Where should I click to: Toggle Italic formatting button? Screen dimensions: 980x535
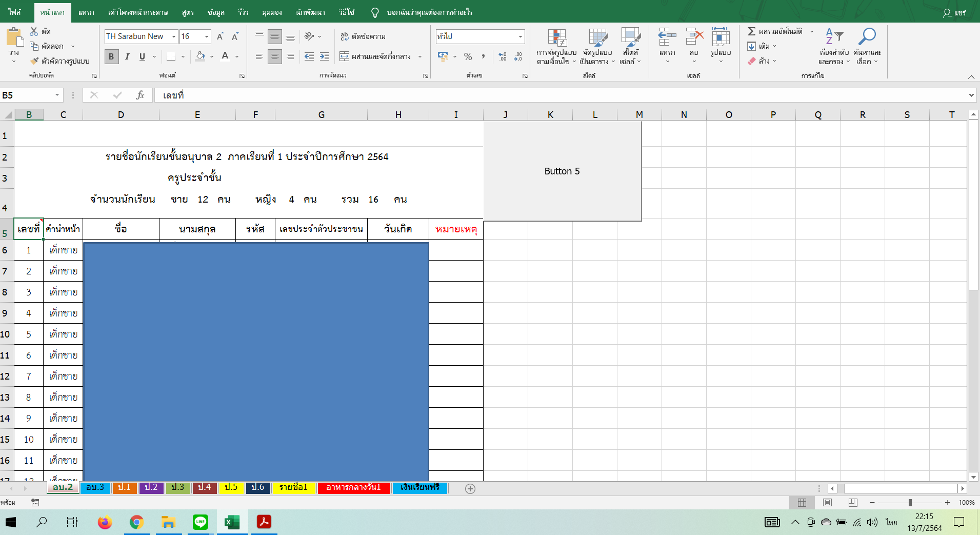pos(127,56)
